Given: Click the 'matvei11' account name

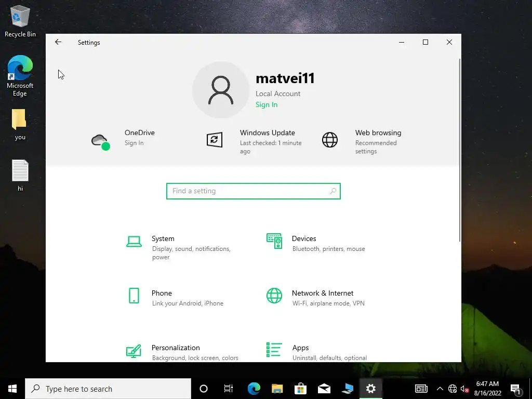Looking at the screenshot, I should pos(285,78).
